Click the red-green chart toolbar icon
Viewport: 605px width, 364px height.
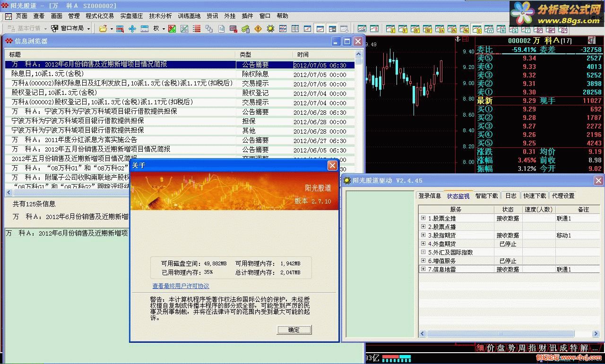coord(172,29)
